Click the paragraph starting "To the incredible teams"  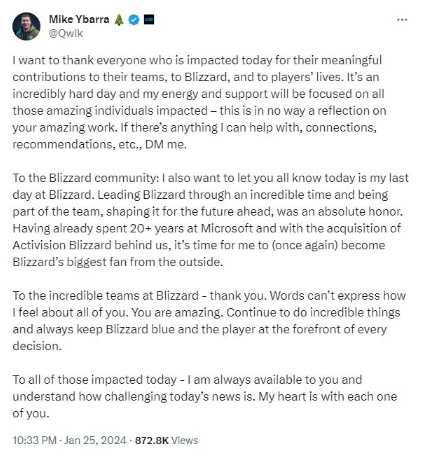(209, 321)
